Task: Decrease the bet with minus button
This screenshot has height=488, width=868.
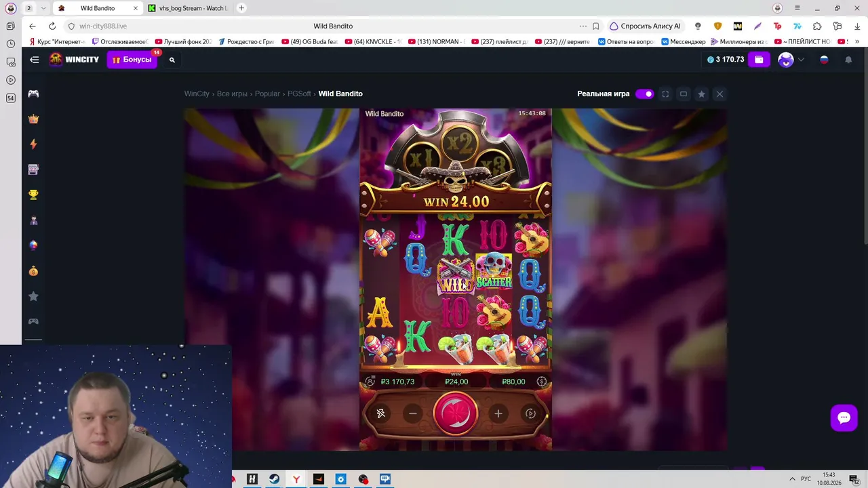Action: (412, 413)
